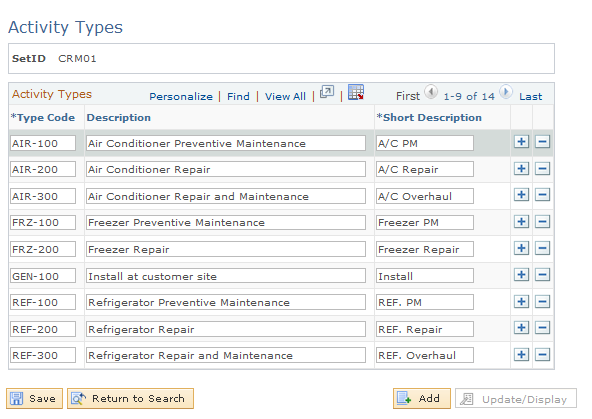Open the Find link
Viewport: 592px width, 419px height.
pos(238,97)
